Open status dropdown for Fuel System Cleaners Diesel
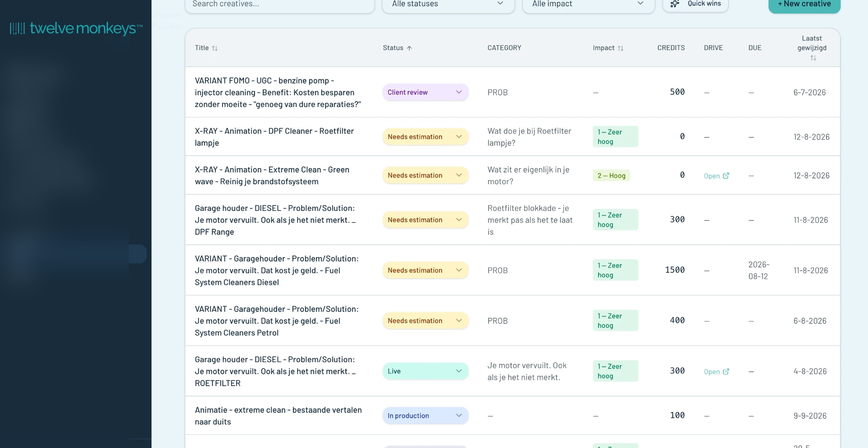The width and height of the screenshot is (868, 448). (425, 270)
